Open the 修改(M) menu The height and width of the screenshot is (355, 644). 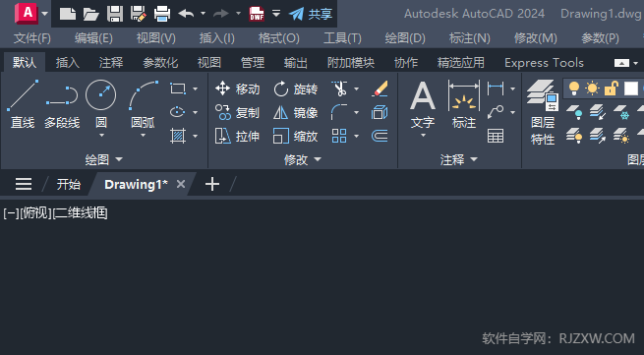[536, 38]
